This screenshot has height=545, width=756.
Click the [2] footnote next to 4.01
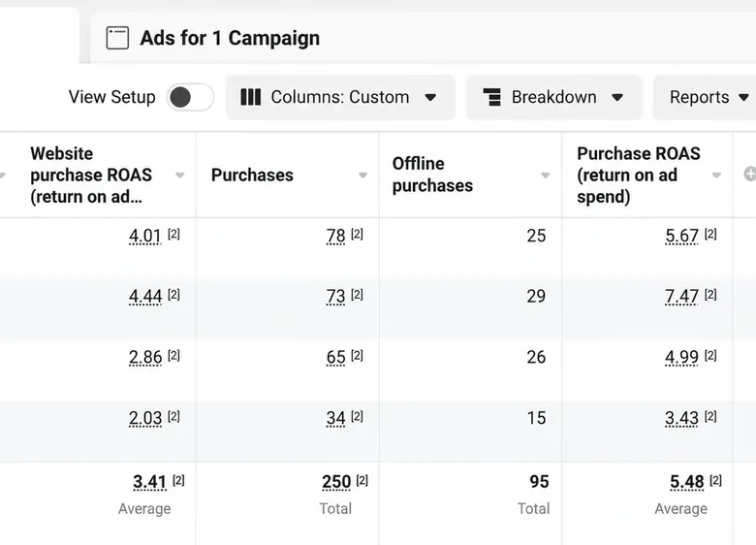(x=173, y=234)
